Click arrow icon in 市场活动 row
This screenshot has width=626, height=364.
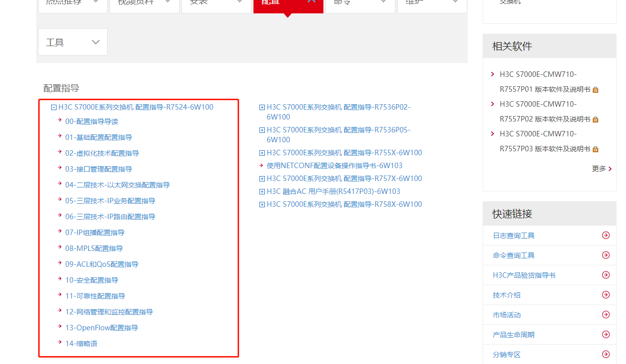coord(606,315)
